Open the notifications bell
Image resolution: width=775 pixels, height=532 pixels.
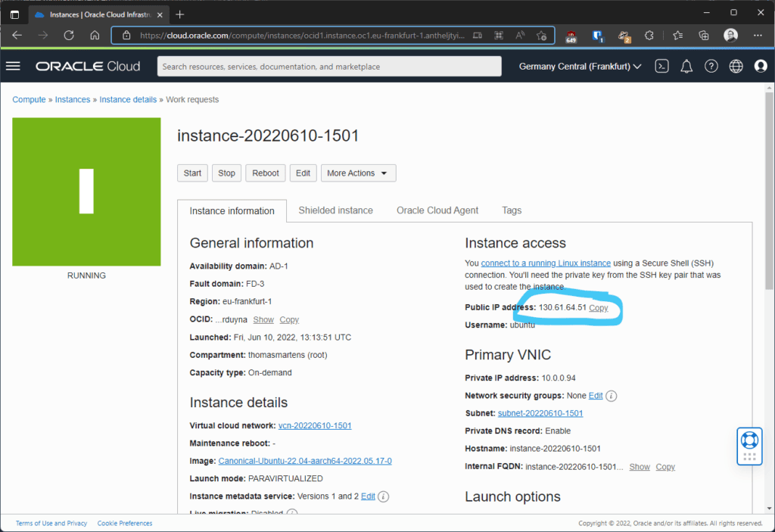(x=686, y=66)
